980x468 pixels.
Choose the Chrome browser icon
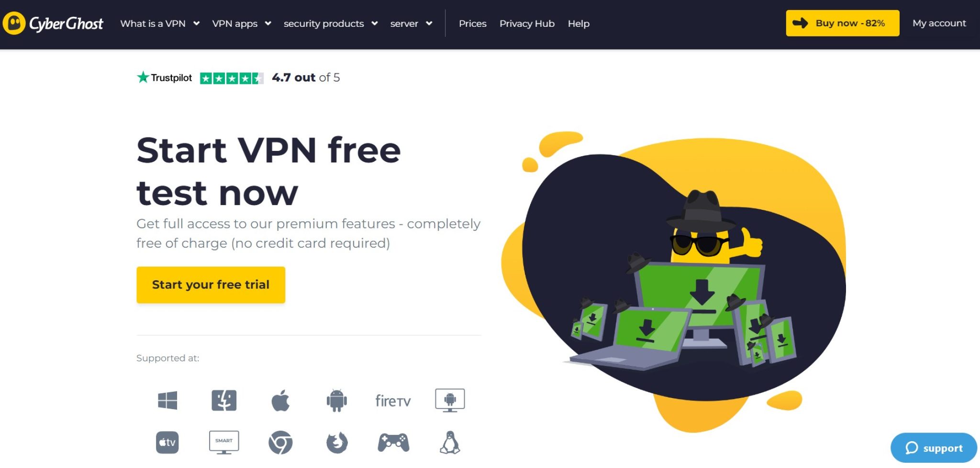280,443
